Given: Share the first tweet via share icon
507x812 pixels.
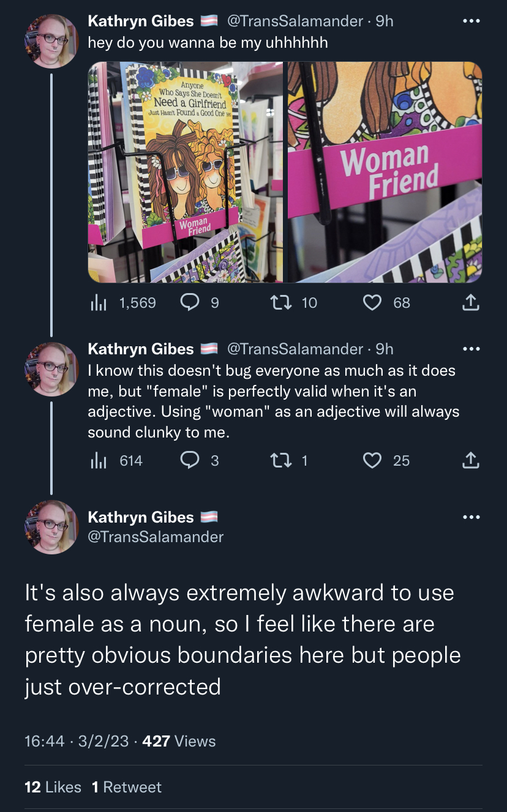Looking at the screenshot, I should pyautogui.click(x=470, y=302).
